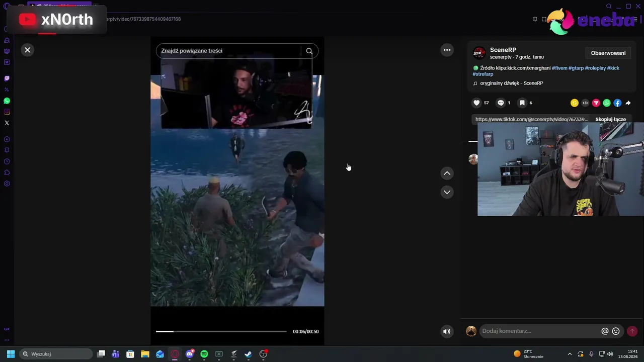Open extensions puzzle icon in sidebar

click(x=7, y=172)
